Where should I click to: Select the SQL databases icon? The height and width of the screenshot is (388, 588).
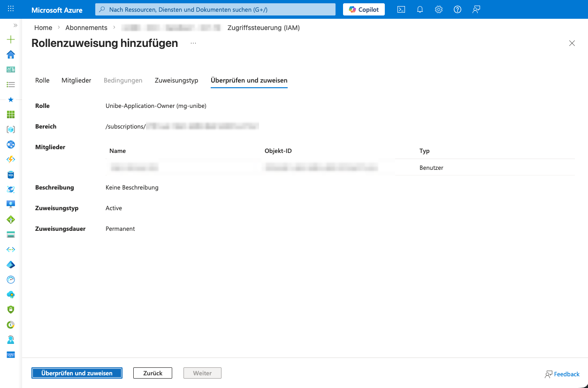pos(10,174)
